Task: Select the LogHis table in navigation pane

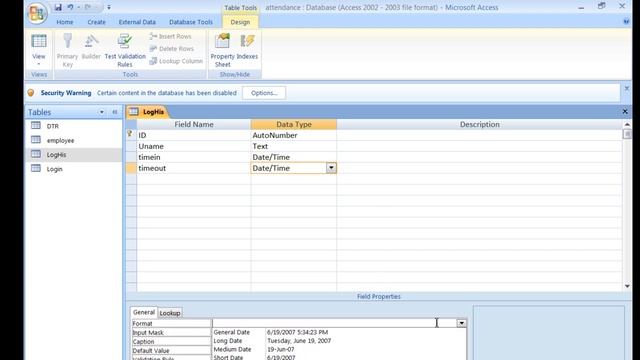Action: (73, 155)
